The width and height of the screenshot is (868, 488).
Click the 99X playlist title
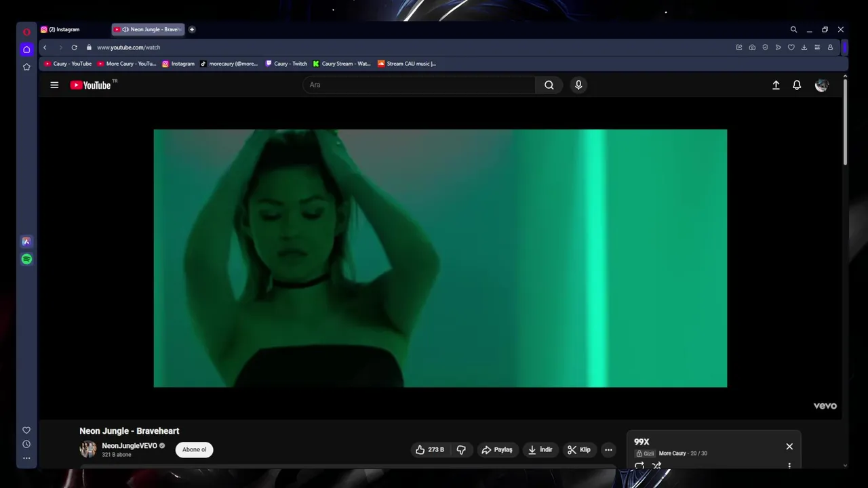[642, 442]
